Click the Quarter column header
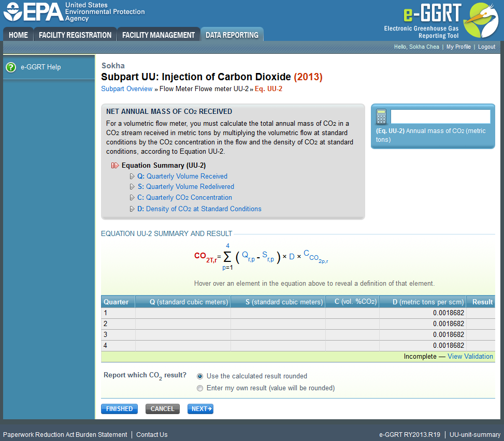Viewport: 504px width, 441px height. tap(118, 302)
